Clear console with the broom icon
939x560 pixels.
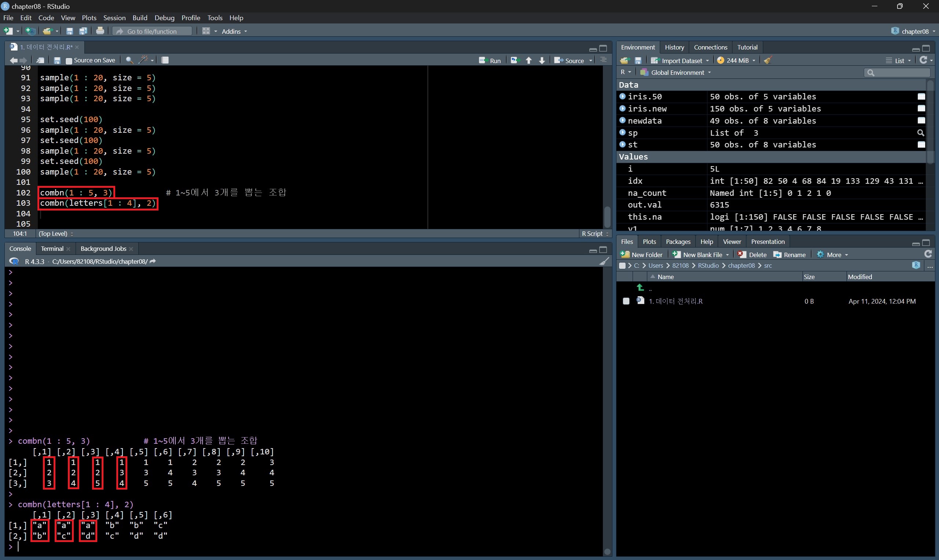pyautogui.click(x=604, y=261)
